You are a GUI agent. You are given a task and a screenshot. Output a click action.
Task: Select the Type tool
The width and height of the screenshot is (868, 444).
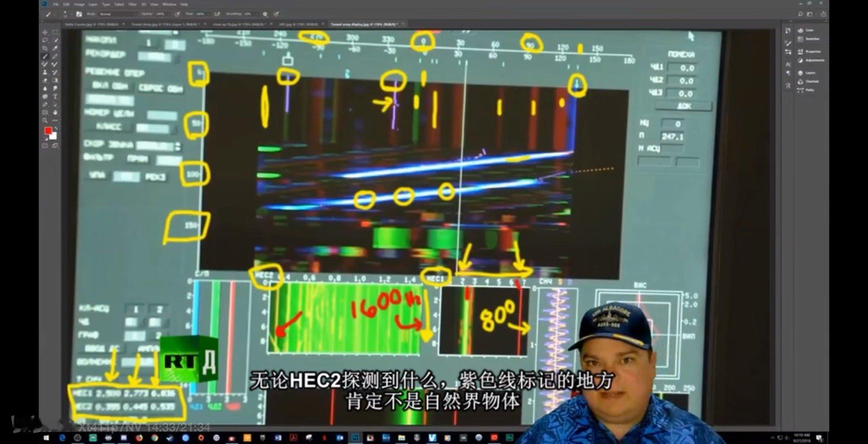pyautogui.click(x=55, y=96)
